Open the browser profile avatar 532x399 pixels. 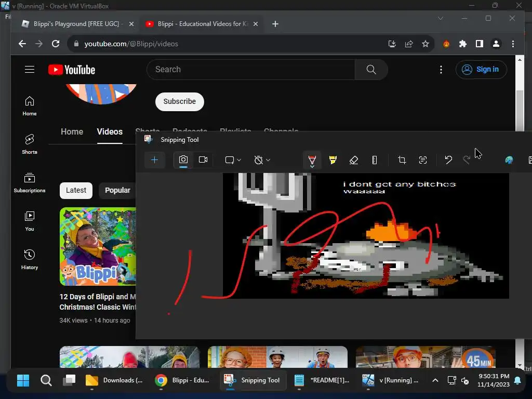pyautogui.click(x=496, y=44)
